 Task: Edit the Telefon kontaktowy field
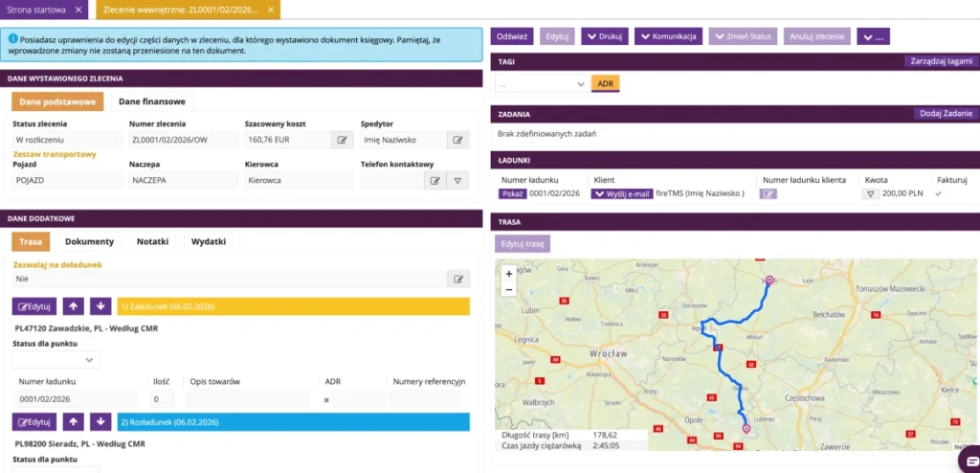click(x=435, y=181)
